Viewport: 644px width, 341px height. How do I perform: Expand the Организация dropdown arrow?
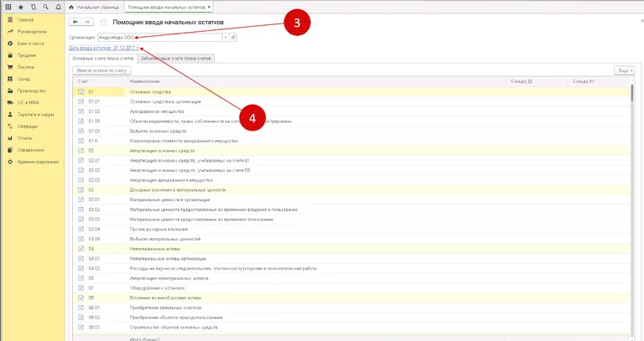click(225, 37)
